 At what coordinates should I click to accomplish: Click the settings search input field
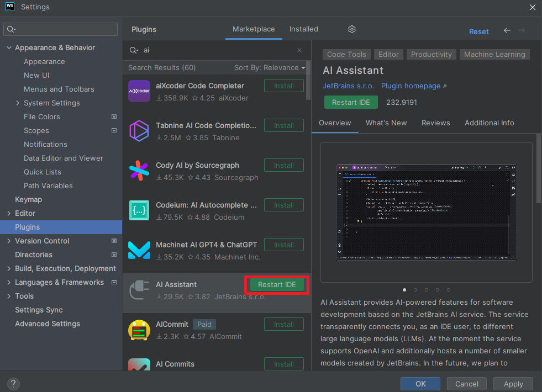60,29
